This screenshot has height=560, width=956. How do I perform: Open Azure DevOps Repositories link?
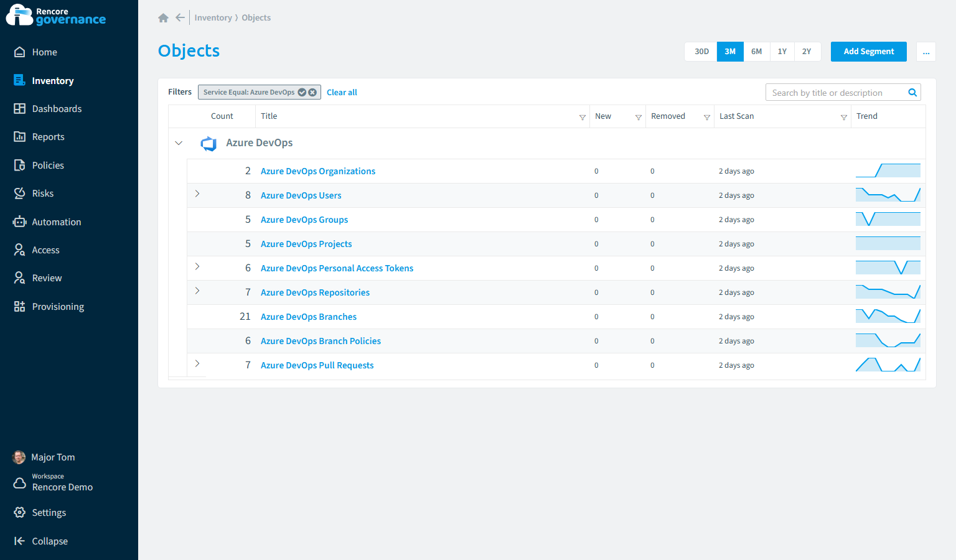click(315, 292)
